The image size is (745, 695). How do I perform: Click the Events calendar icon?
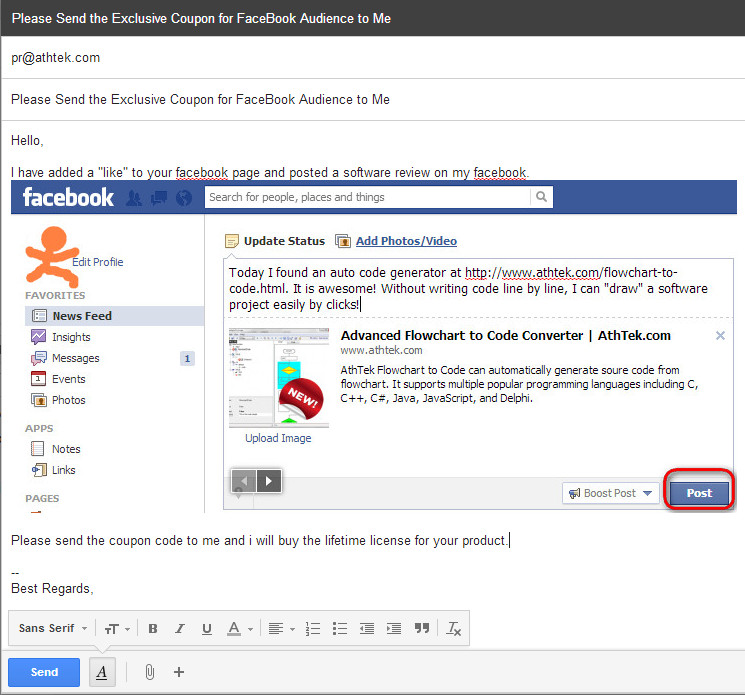38,379
